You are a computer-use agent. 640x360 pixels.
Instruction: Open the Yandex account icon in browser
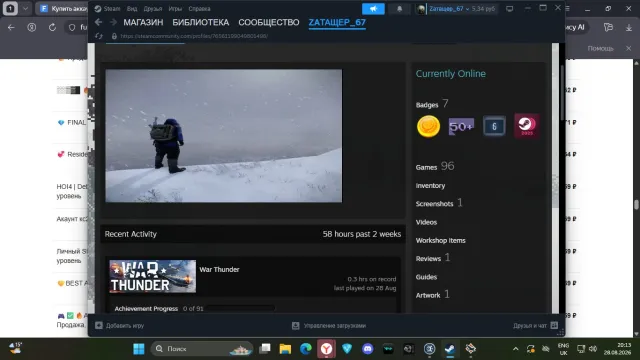[x=31, y=27]
